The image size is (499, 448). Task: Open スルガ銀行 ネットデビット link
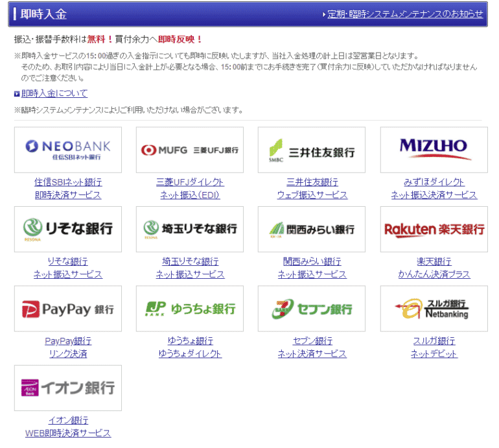(x=434, y=347)
